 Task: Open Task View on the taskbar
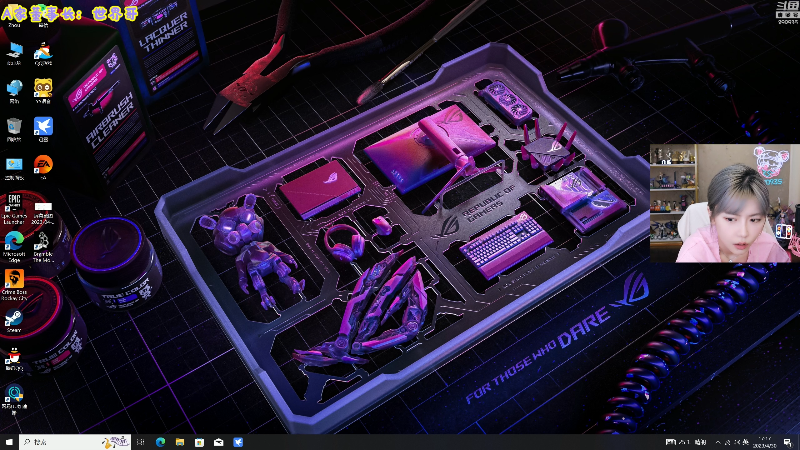point(141,442)
